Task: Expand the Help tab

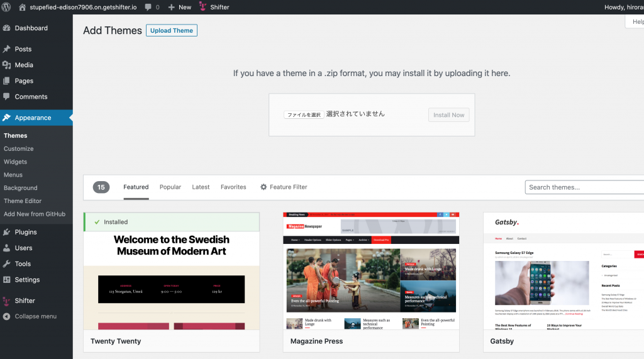Action: click(636, 22)
